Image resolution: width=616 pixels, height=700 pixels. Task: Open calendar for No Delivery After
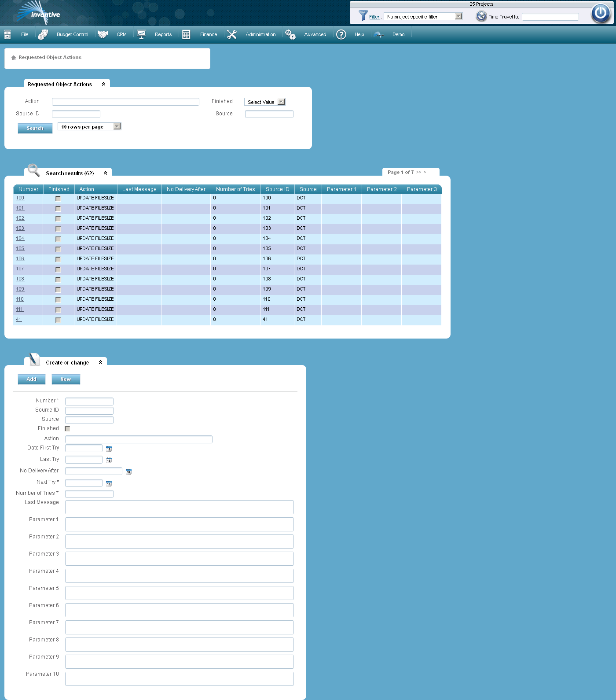[x=128, y=472]
